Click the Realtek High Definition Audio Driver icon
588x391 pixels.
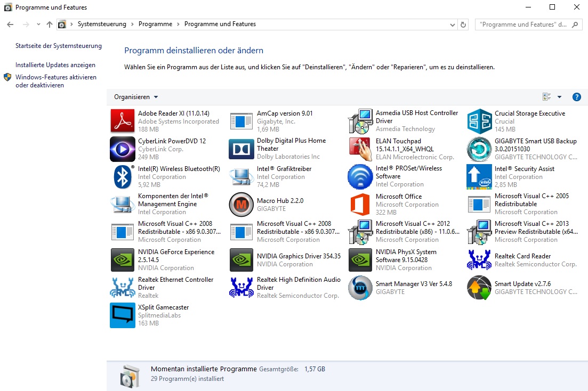pyautogui.click(x=241, y=288)
